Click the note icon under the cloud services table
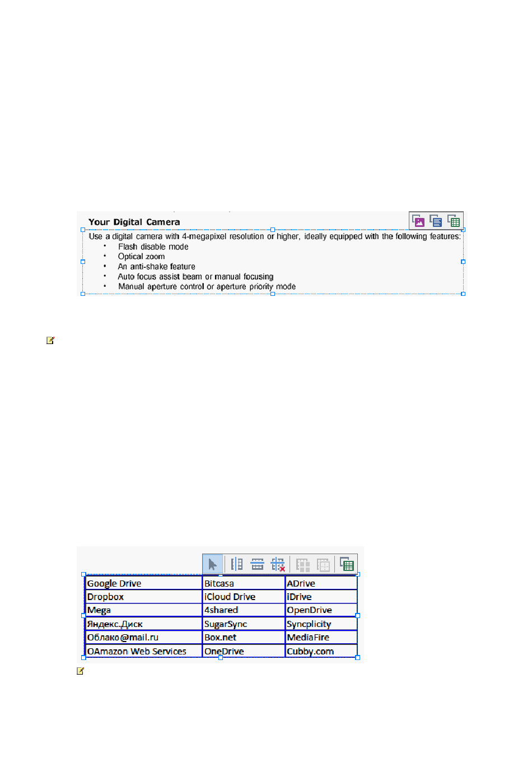532x762 pixels. point(80,671)
